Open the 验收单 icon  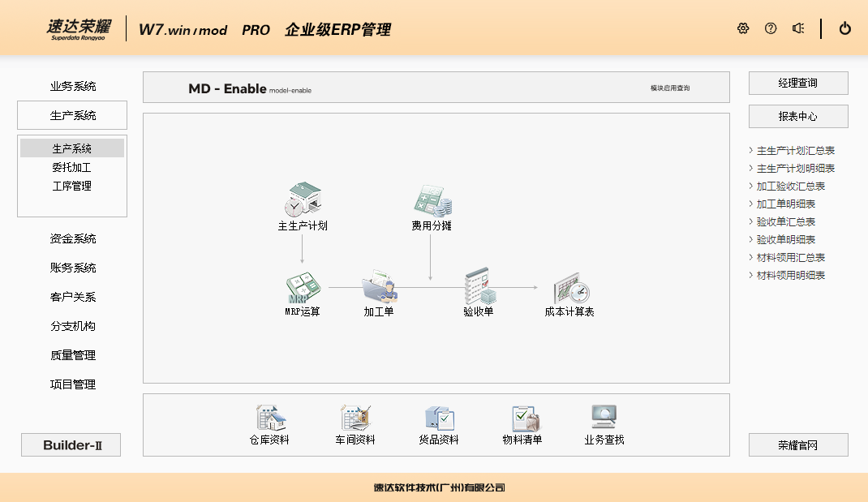point(479,286)
